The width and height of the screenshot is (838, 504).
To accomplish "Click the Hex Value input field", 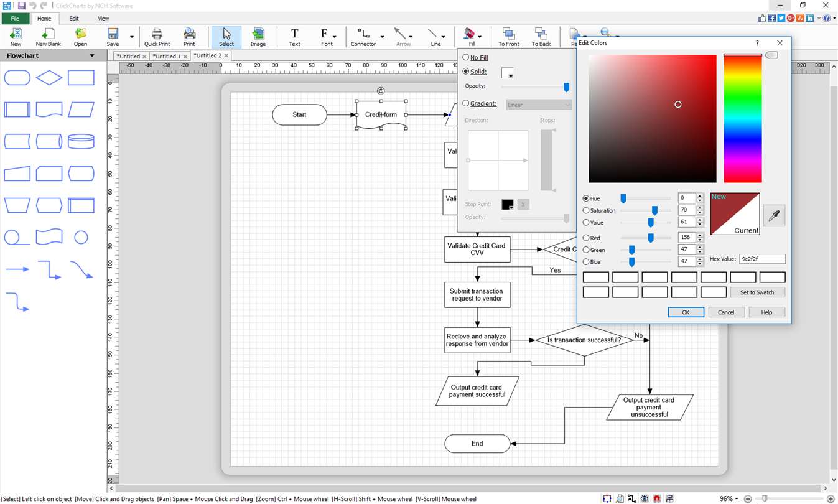I will (762, 259).
